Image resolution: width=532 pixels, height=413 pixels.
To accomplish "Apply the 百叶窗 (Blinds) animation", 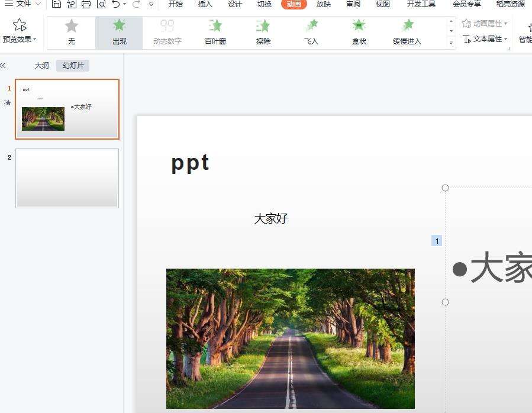I will pyautogui.click(x=215, y=32).
